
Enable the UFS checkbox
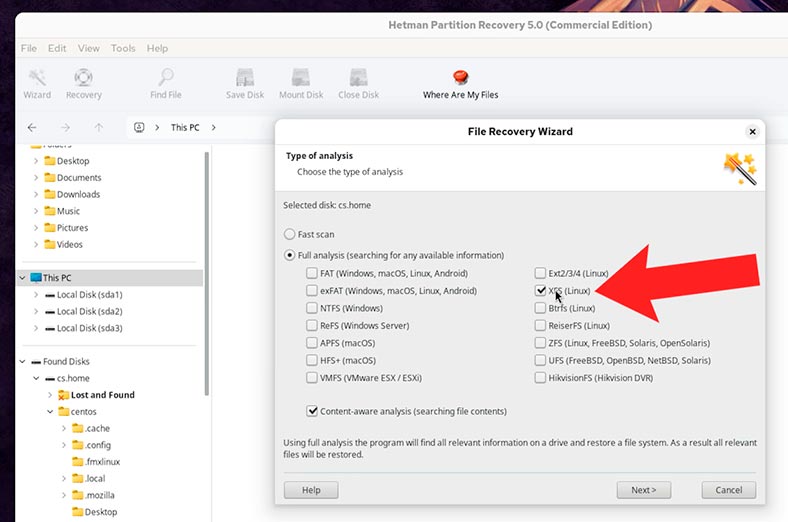click(540, 360)
